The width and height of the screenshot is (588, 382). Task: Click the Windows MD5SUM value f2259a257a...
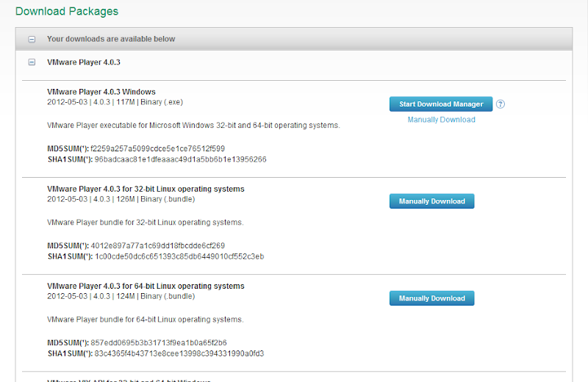pyautogui.click(x=157, y=148)
